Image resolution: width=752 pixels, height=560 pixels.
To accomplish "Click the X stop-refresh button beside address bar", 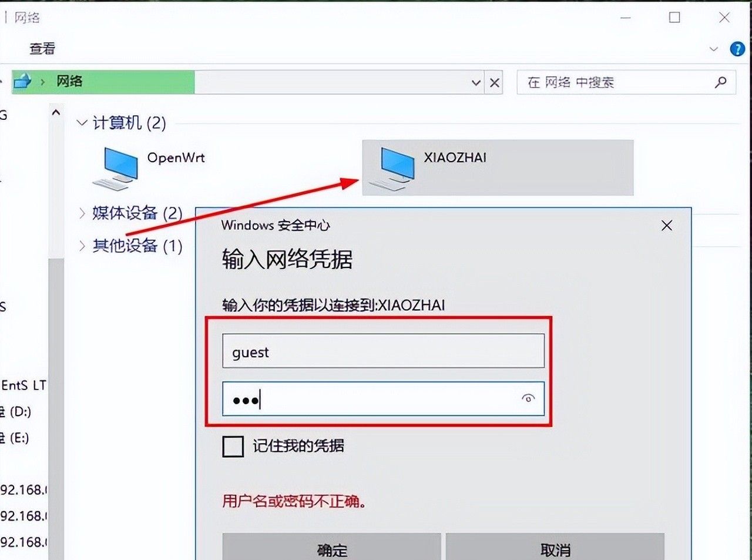I will click(x=495, y=83).
